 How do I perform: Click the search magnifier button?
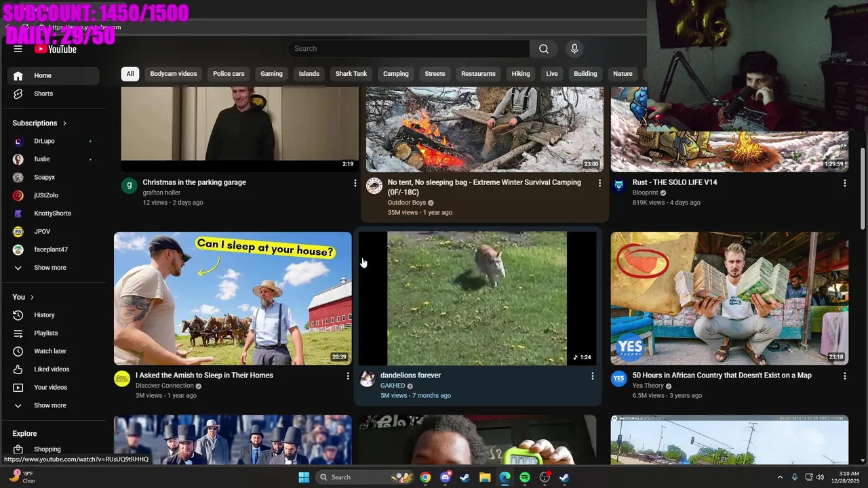click(544, 49)
